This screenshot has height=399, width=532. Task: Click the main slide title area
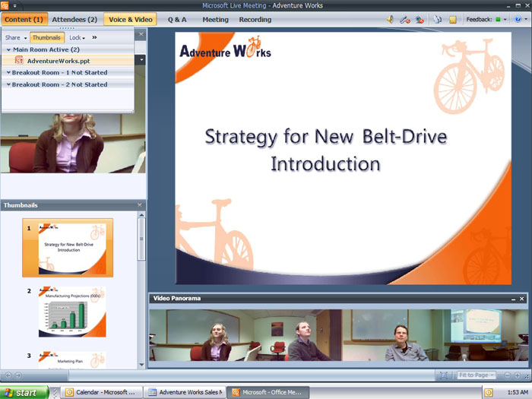pos(326,150)
